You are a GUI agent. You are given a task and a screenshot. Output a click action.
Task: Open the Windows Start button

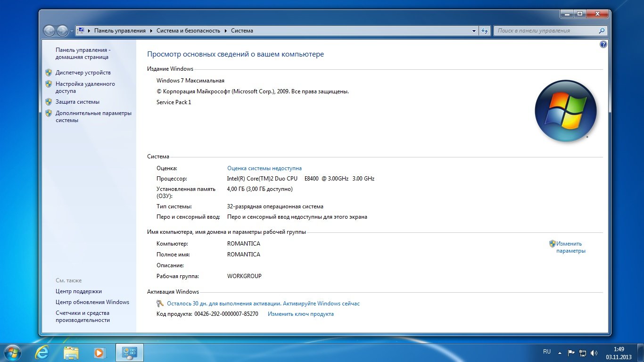[12, 353]
